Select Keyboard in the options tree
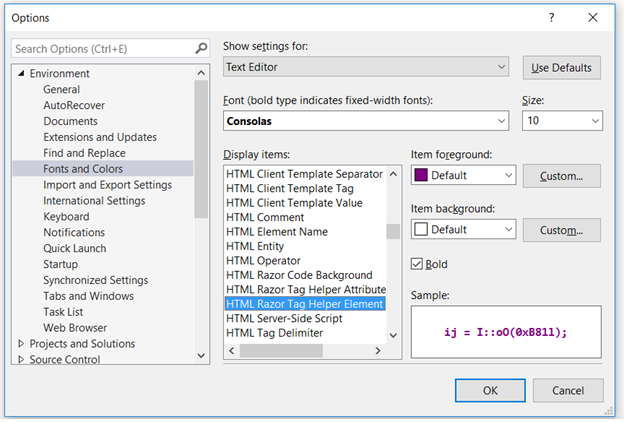Screen dimensions: 624x422 tap(66, 216)
